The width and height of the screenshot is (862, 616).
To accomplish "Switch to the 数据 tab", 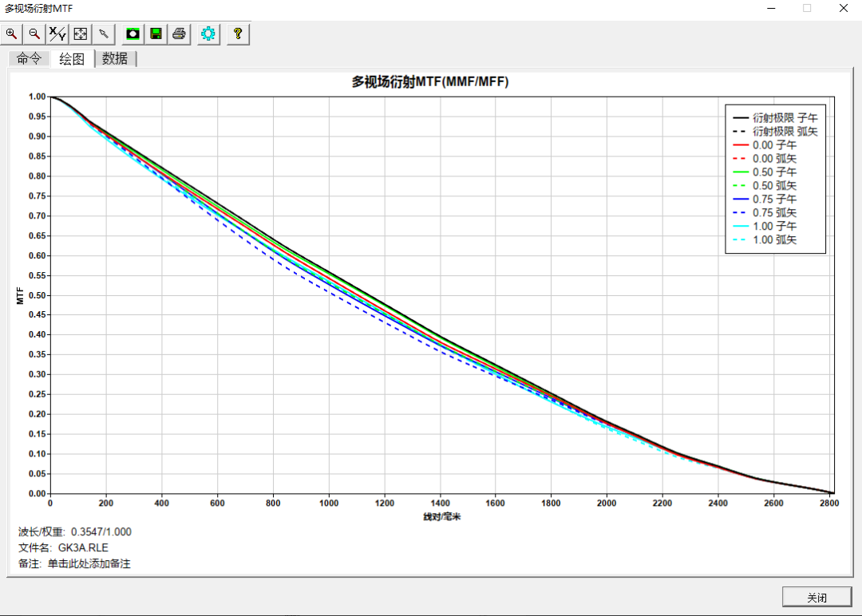I will (x=115, y=58).
